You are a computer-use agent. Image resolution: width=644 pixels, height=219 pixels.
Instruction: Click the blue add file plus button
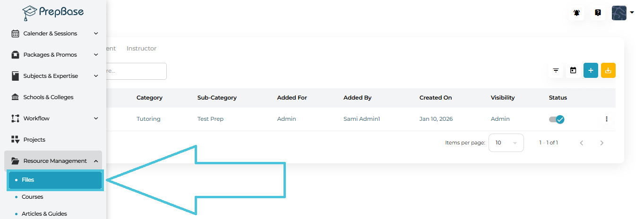click(591, 70)
